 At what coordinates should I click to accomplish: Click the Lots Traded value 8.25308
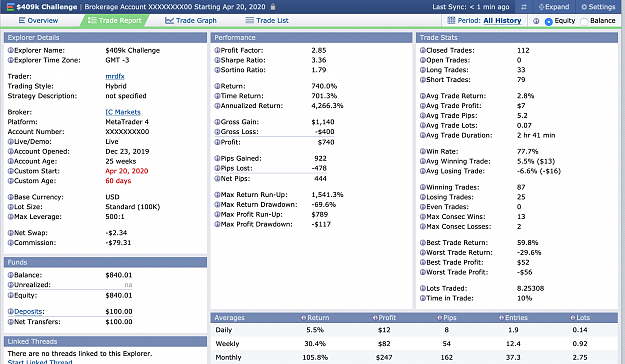coord(530,288)
